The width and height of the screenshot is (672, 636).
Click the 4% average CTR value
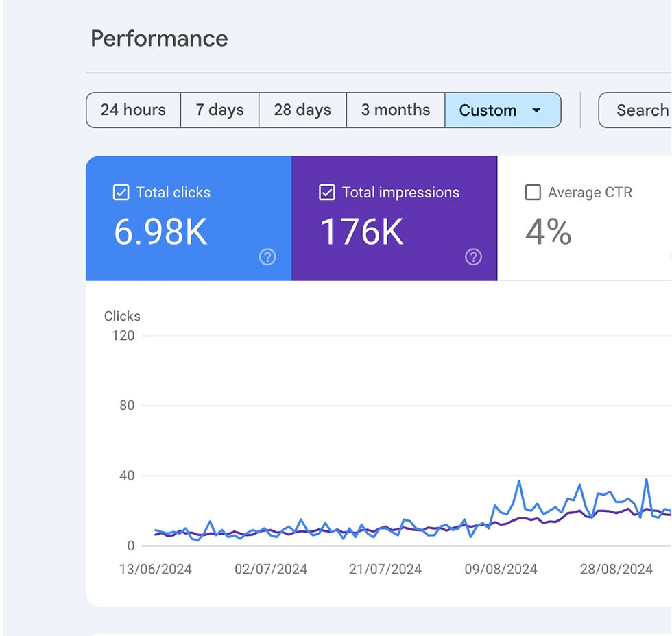[x=548, y=232]
